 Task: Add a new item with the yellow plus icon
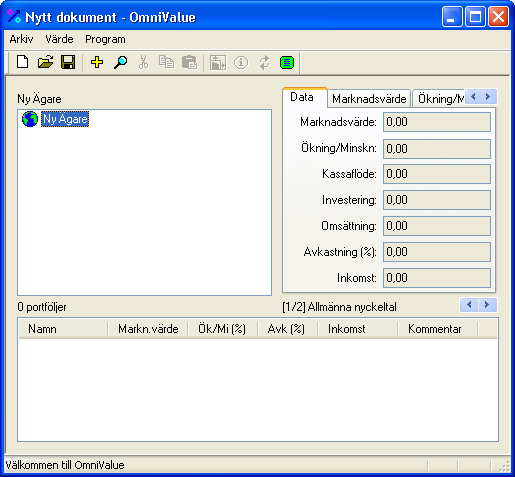[x=97, y=62]
